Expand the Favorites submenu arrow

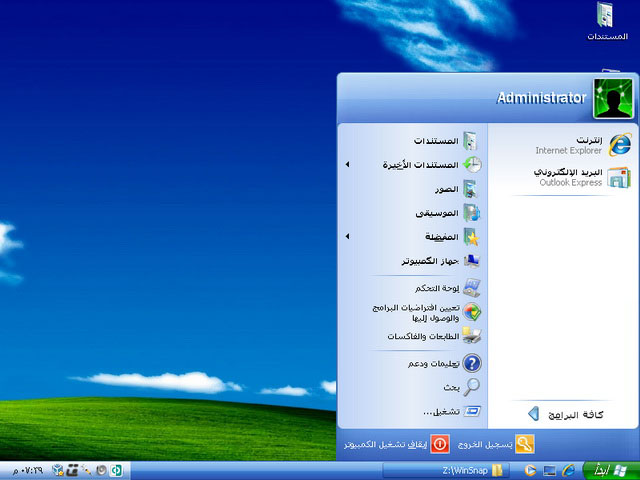347,237
